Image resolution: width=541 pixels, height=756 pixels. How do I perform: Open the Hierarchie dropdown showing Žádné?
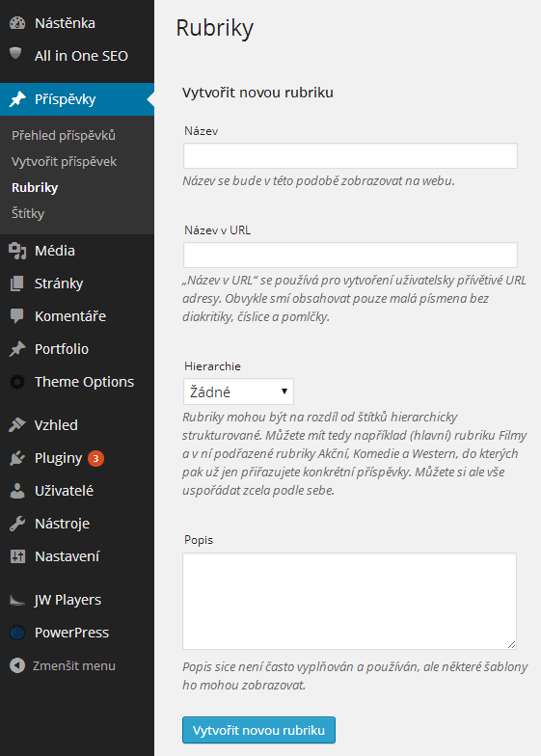(238, 391)
